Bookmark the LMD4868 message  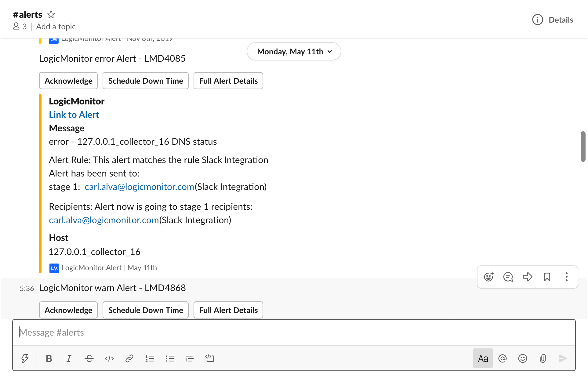[547, 277]
